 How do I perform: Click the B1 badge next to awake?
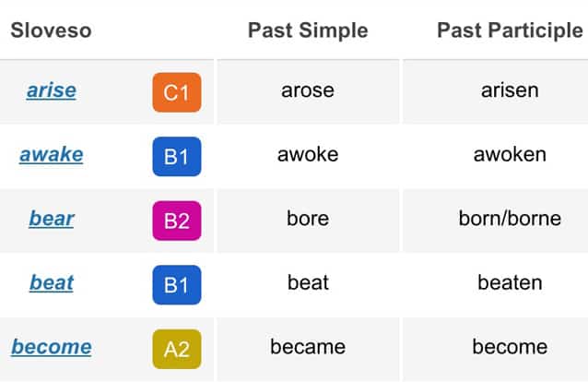pyautogui.click(x=177, y=157)
